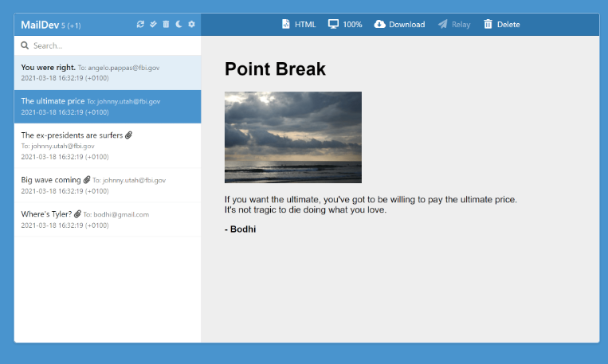This screenshot has height=364, width=608.
Task: Click the paperclip on ex-presidents email
Action: [129, 135]
